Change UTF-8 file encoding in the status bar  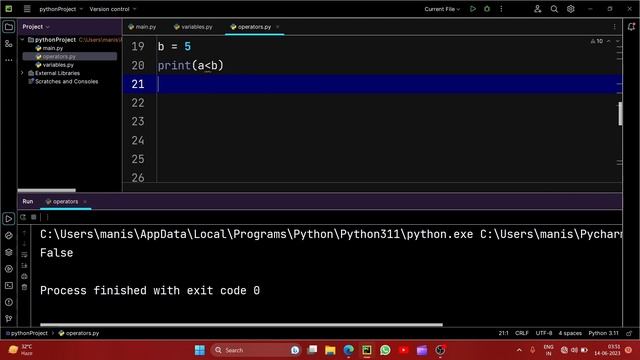click(x=544, y=333)
